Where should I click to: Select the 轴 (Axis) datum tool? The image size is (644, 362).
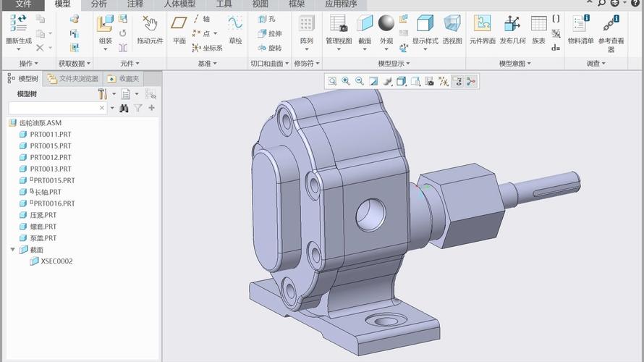click(202, 19)
